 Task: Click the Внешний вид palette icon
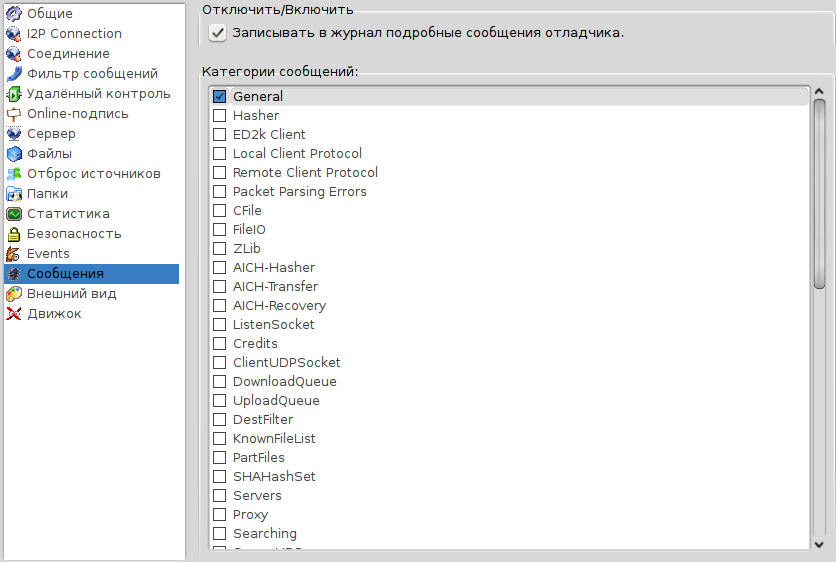(14, 294)
